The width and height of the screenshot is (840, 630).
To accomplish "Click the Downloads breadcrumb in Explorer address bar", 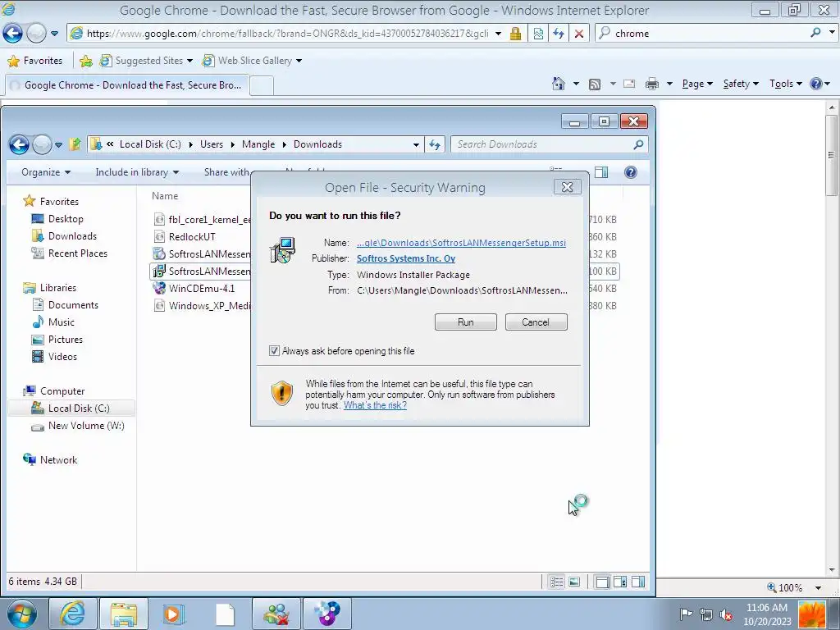I will (x=317, y=144).
